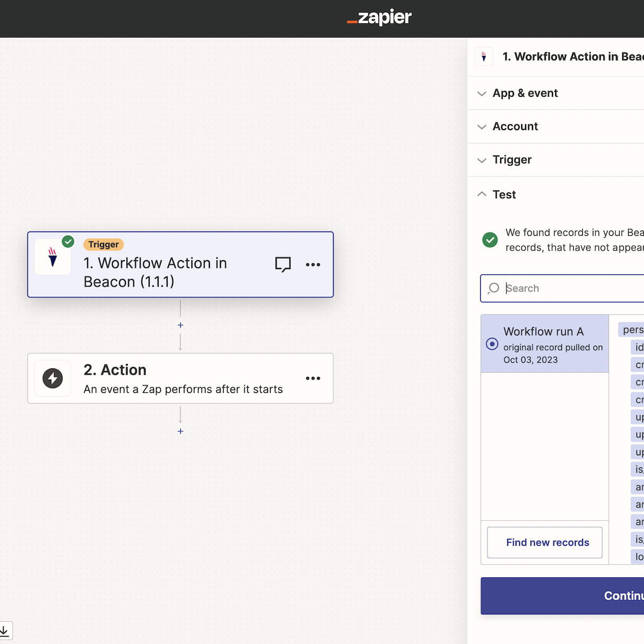
Task: Focus the Search records field
Action: [x=562, y=288]
